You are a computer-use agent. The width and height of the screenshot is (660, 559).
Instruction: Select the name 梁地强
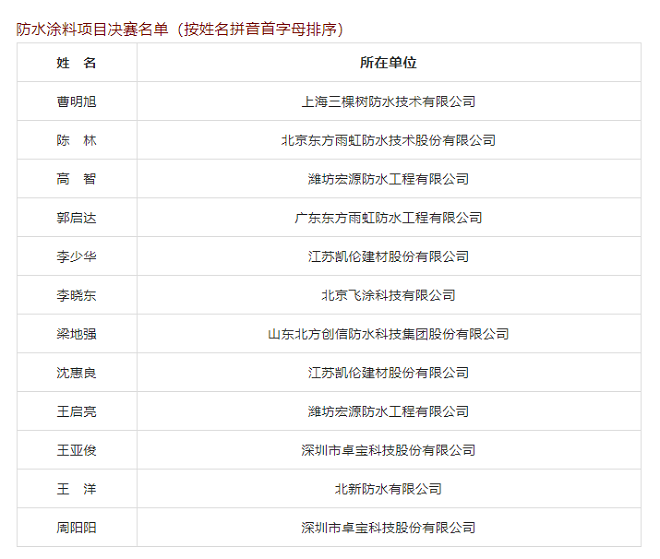[76, 334]
